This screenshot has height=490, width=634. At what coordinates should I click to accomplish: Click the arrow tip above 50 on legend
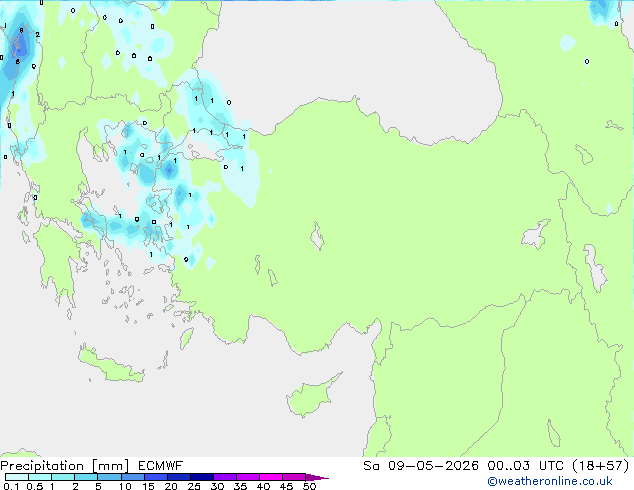click(317, 477)
